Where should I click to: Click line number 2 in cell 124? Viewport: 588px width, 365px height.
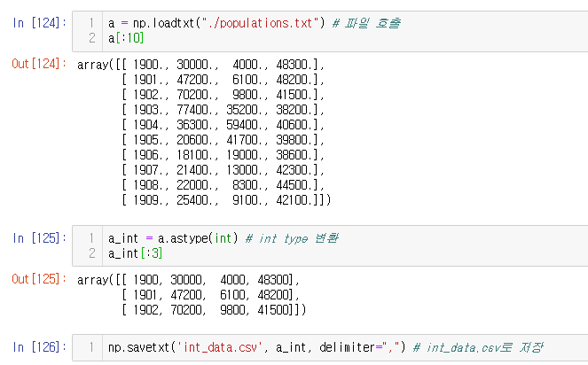click(92, 38)
